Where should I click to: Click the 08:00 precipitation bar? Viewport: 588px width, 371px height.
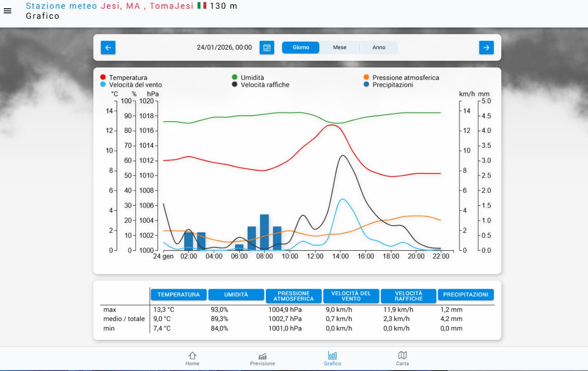pyautogui.click(x=264, y=232)
